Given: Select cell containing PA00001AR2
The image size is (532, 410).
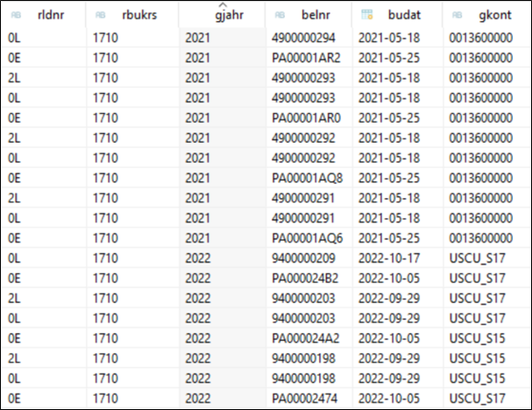Looking at the screenshot, I should tap(309, 58).
